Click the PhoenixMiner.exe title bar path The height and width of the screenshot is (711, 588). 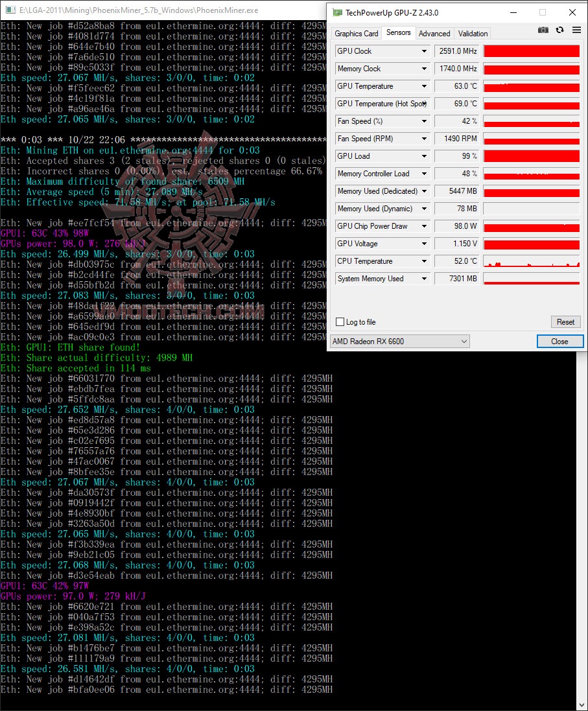[139, 10]
